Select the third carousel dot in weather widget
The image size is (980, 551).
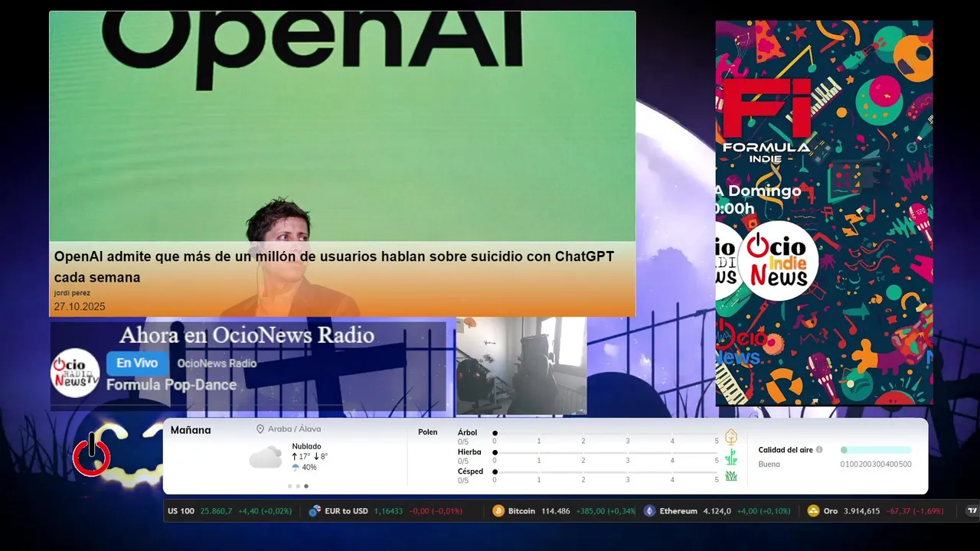click(x=306, y=486)
